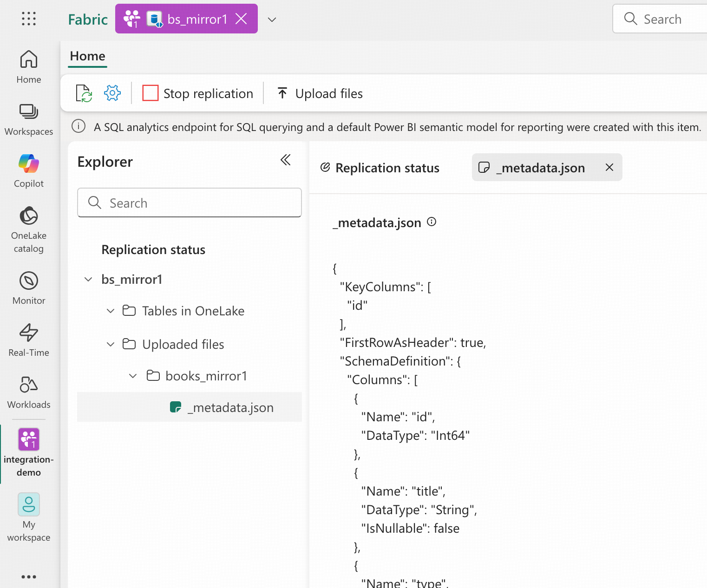Click the Stop replication button
Screen dimensions: 707x588
(x=198, y=93)
